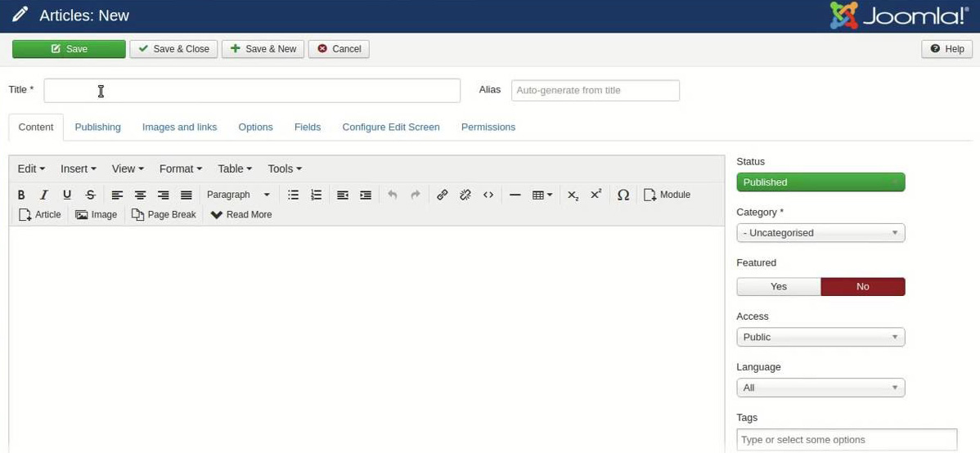Open the editor Format menu

181,168
